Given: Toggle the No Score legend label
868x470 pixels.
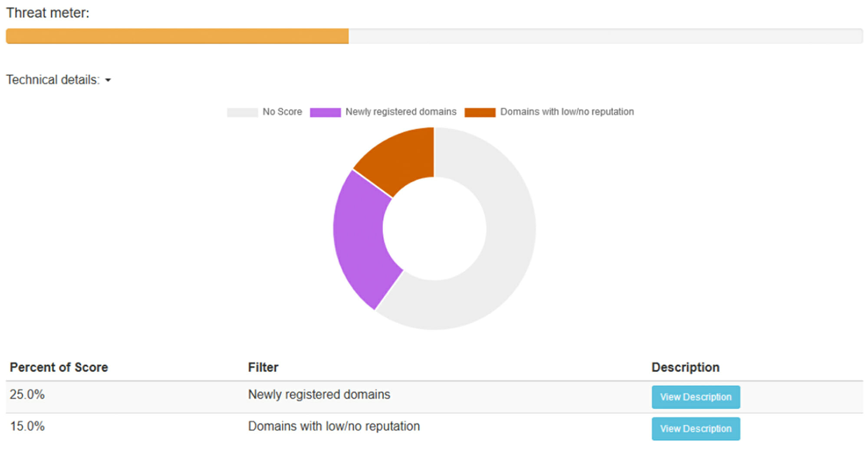Looking at the screenshot, I should point(282,112).
